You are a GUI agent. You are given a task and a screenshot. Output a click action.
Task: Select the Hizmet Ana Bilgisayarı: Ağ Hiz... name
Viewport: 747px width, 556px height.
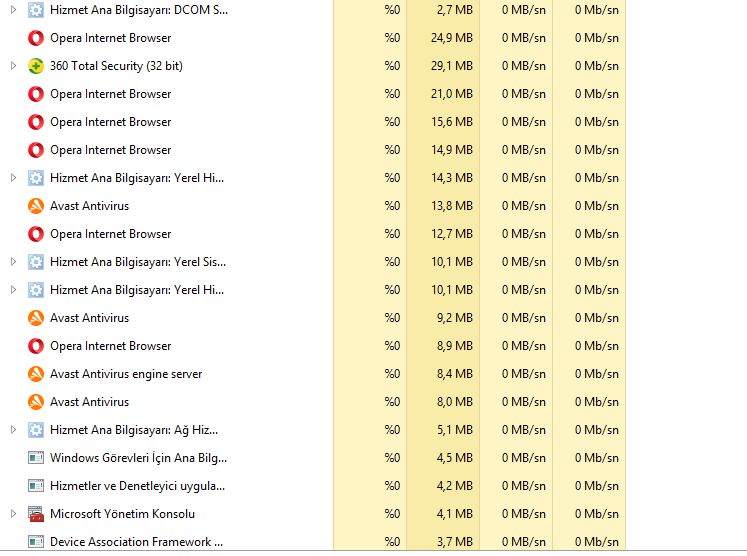[x=134, y=430]
